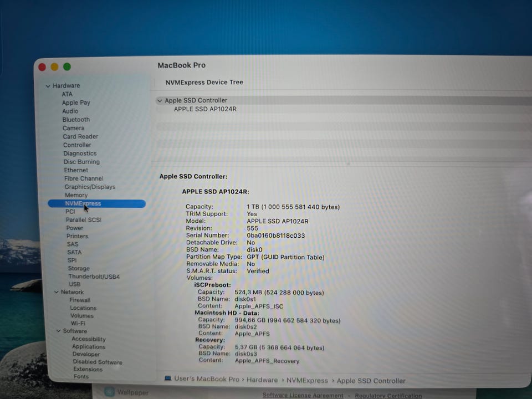Collapse the Software section chevron
The height and width of the screenshot is (399, 532).
click(58, 331)
